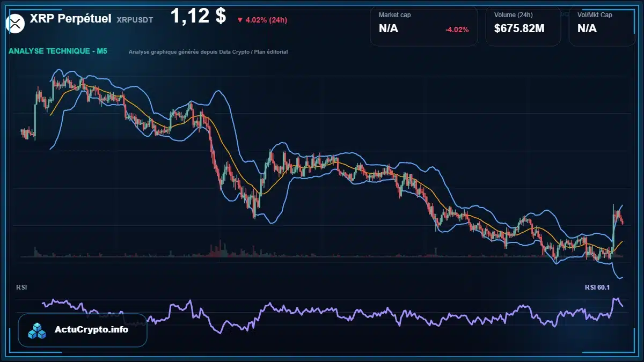This screenshot has height=362, width=644.
Task: Click the XRPUSDT ticker symbol
Action: point(135,19)
